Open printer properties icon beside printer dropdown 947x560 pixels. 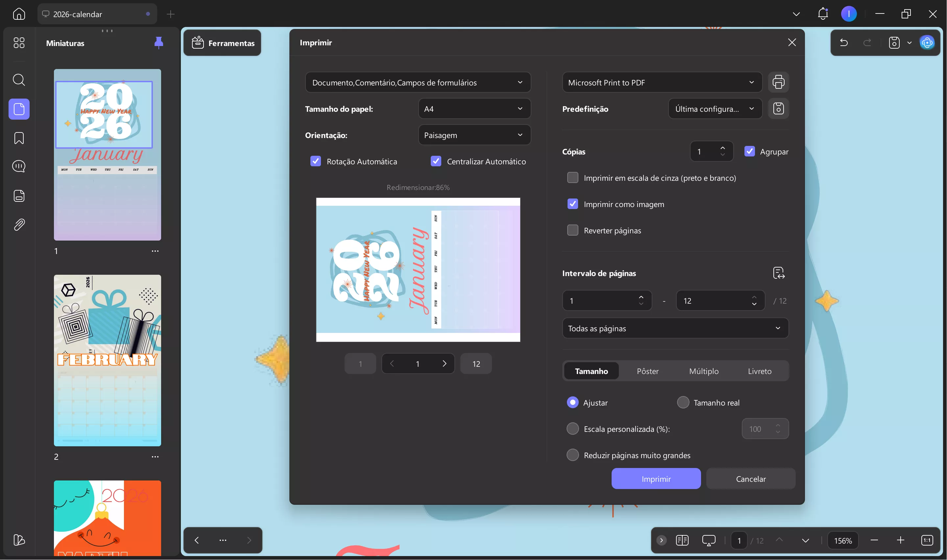pos(778,82)
